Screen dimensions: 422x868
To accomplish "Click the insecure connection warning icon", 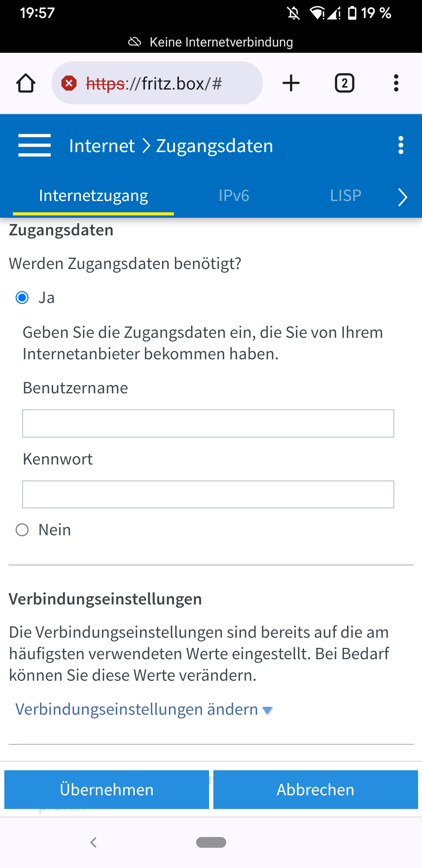I will tap(69, 83).
